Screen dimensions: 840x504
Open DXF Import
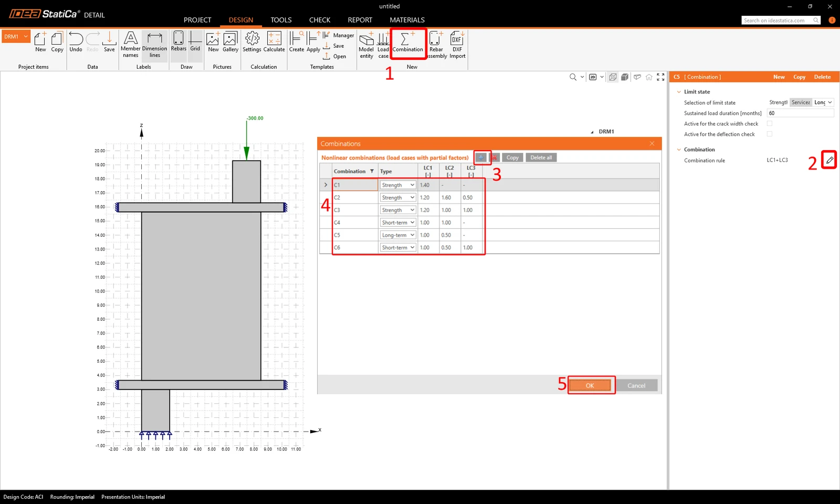click(457, 45)
